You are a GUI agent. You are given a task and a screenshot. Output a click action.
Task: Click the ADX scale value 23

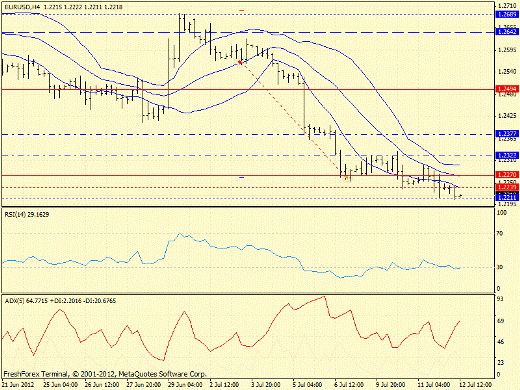click(500, 362)
